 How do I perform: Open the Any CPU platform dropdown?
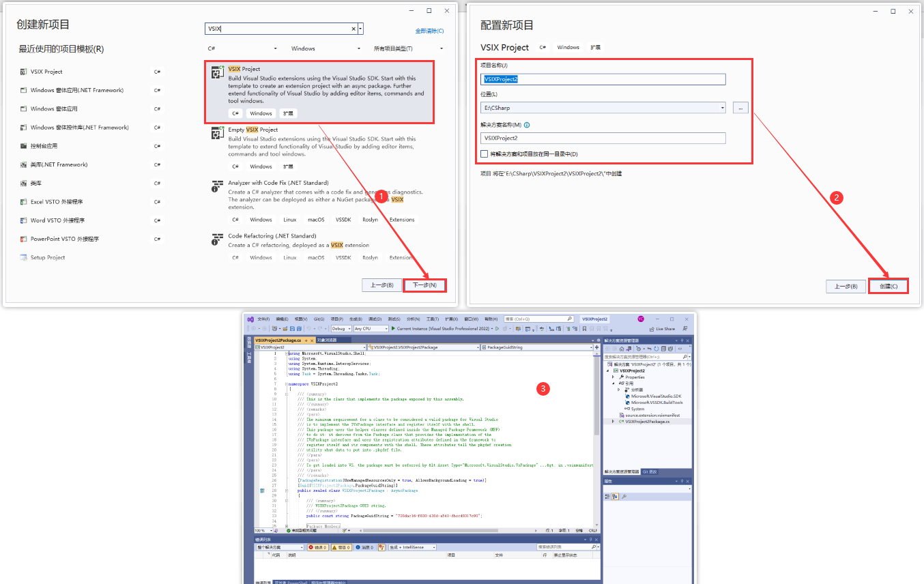pyautogui.click(x=371, y=329)
